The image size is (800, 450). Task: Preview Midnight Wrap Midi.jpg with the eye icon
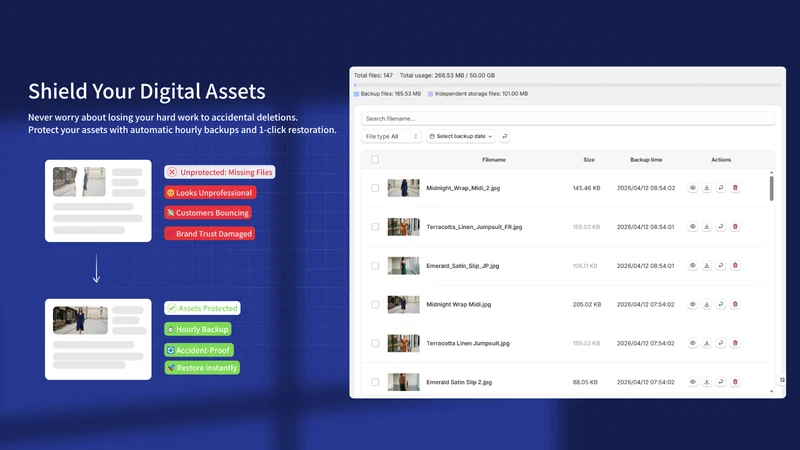click(x=692, y=304)
